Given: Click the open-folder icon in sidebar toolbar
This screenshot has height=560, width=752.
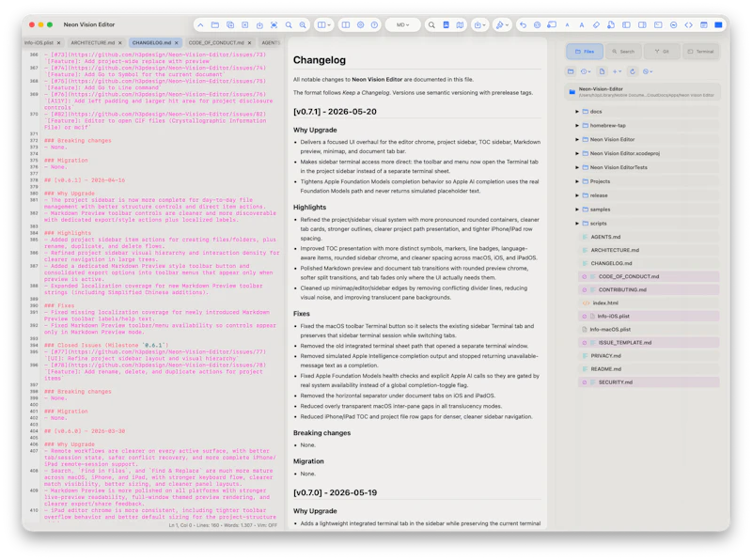Looking at the screenshot, I should [571, 71].
